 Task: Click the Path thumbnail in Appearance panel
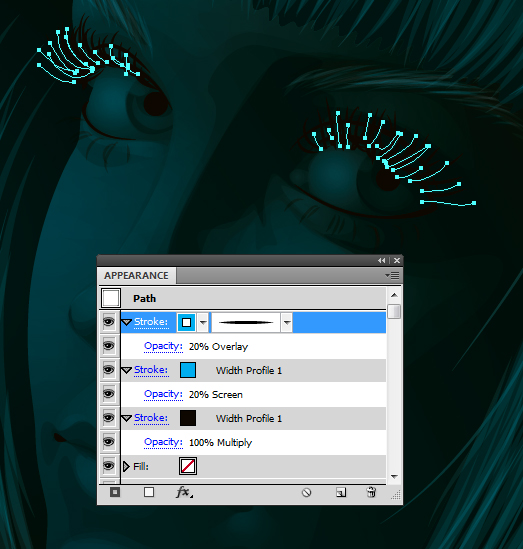click(x=111, y=298)
